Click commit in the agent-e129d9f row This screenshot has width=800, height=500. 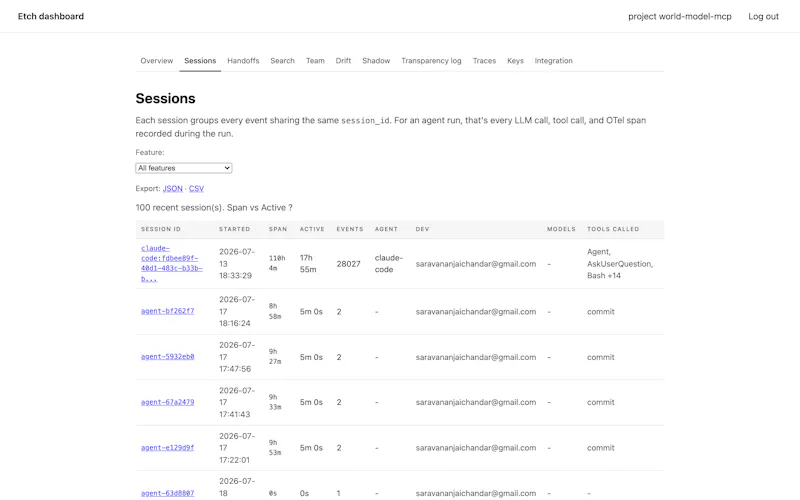coord(601,448)
